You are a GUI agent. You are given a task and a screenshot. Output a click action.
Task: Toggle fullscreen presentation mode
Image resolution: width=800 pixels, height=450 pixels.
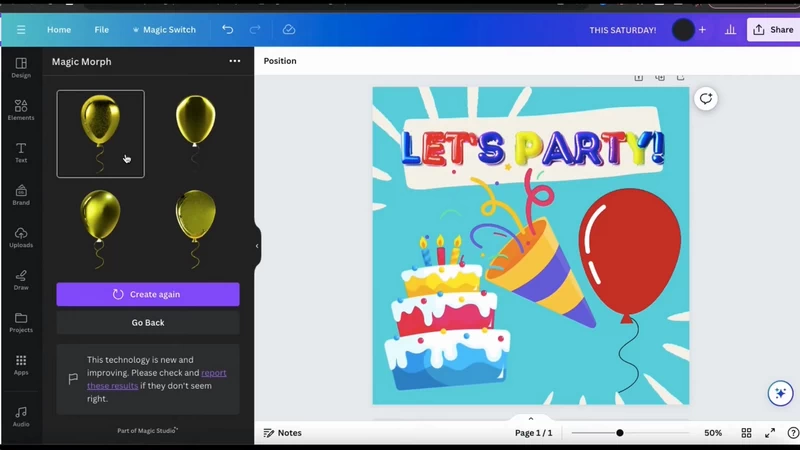point(770,433)
